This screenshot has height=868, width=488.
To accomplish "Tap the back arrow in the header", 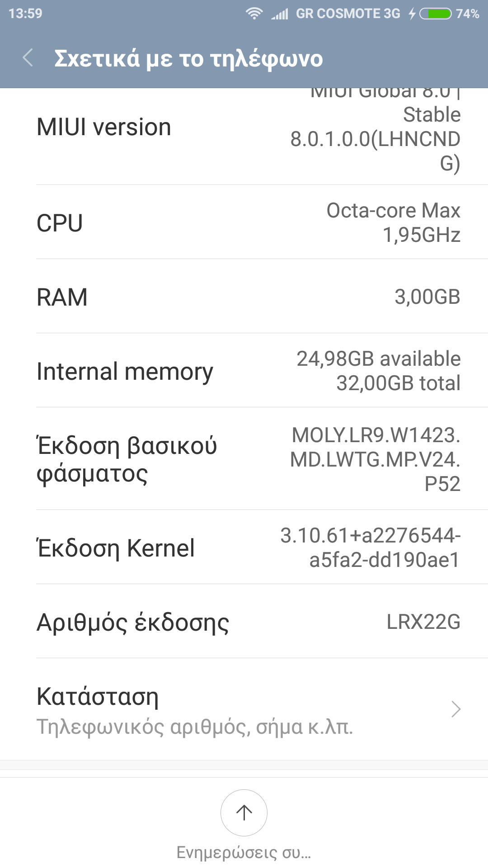I will (x=28, y=58).
